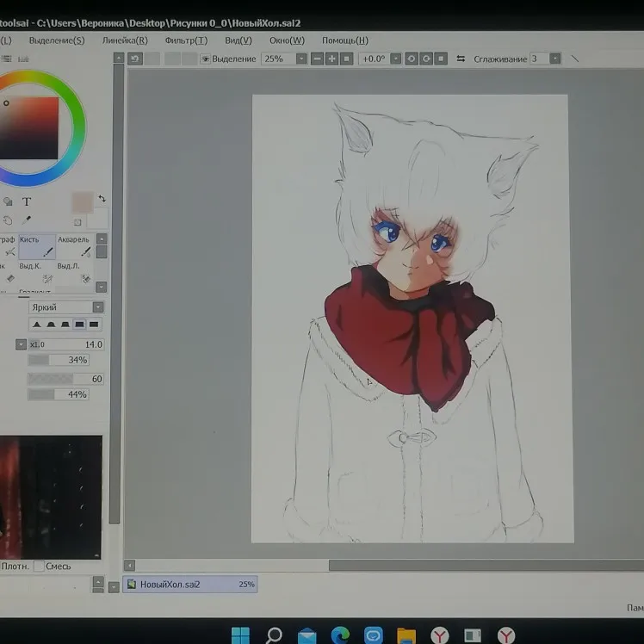Rotate canvas clockwise button
The height and width of the screenshot is (644, 644).
[x=426, y=59]
